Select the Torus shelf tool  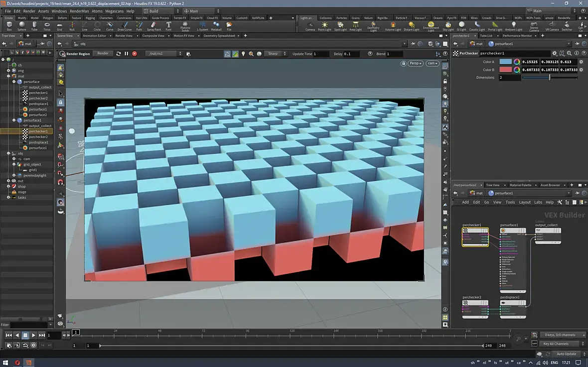[x=47, y=25]
